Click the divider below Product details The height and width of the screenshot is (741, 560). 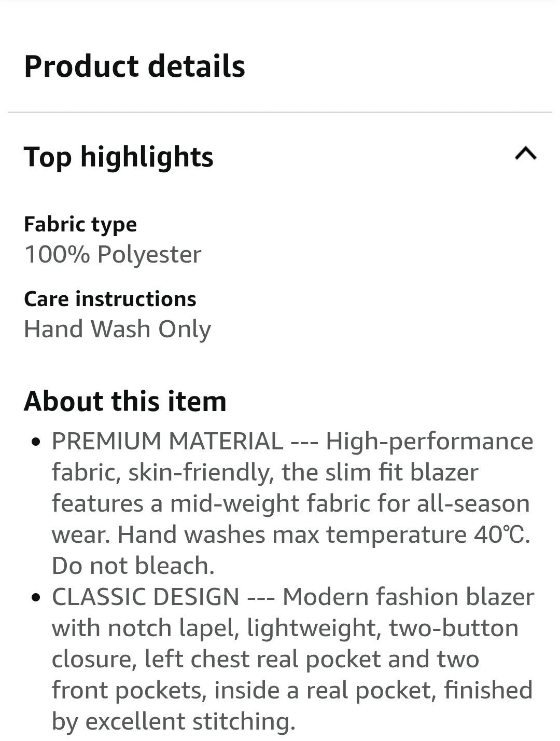click(280, 112)
